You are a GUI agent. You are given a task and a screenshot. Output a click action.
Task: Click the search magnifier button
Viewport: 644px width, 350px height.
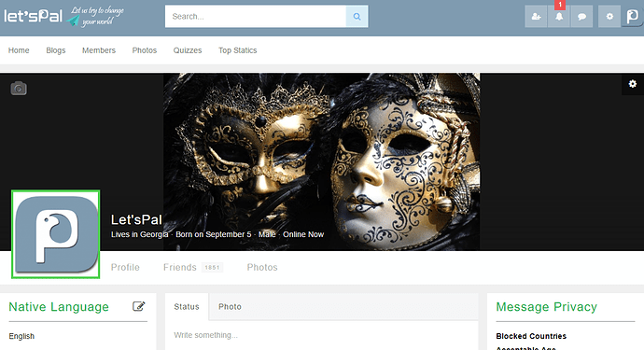[357, 17]
